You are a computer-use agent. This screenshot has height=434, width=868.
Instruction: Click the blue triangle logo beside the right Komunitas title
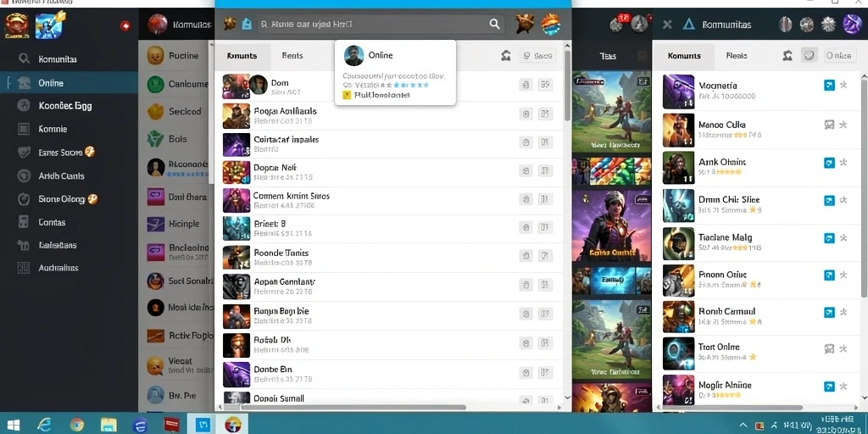click(688, 24)
